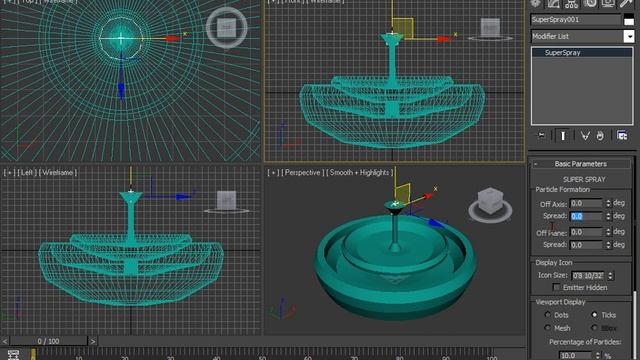Screen dimensions: 640x360
Task: Open the Modifier List dropdown
Action: (629, 36)
